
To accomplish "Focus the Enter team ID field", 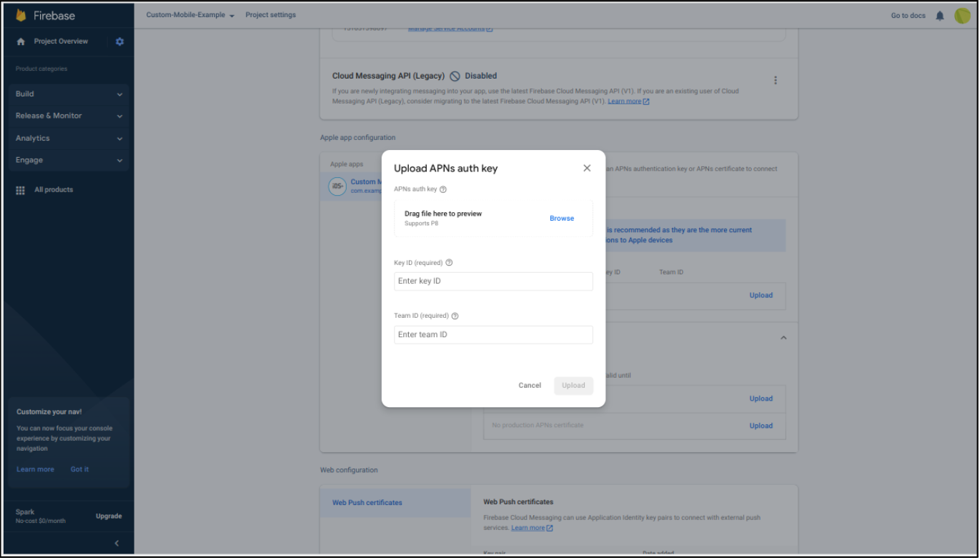I will (493, 335).
